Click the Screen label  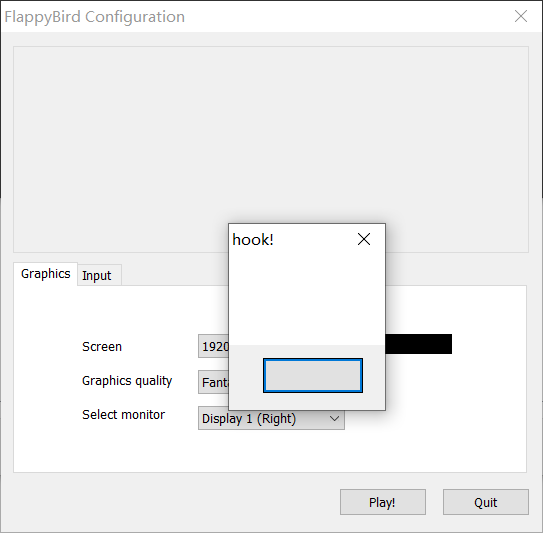tap(102, 347)
